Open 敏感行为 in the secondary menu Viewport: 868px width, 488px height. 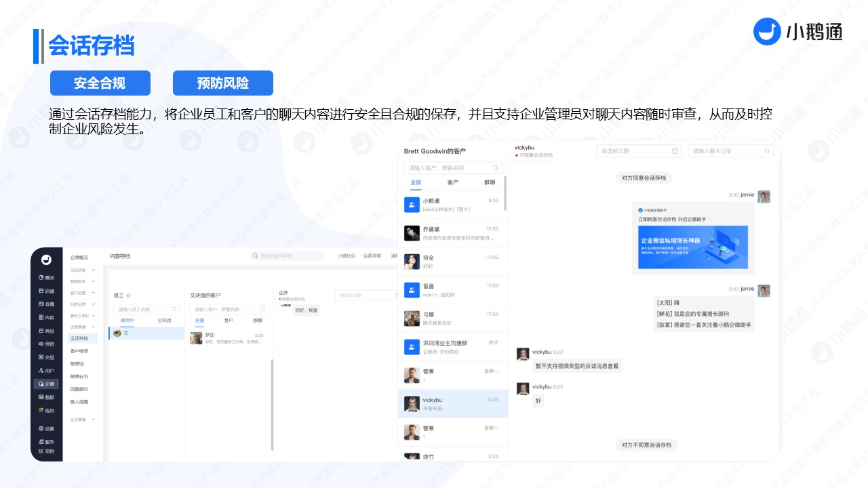[79, 376]
